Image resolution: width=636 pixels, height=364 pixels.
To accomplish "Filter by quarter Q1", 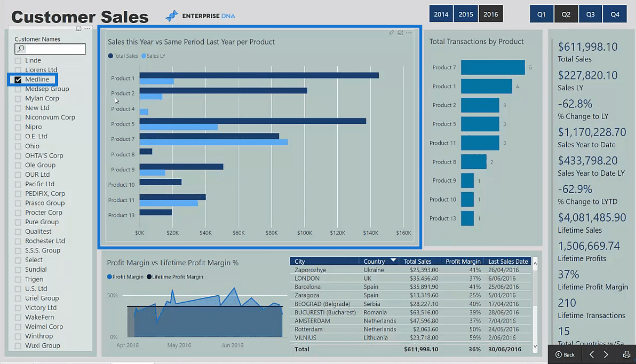I will (542, 14).
